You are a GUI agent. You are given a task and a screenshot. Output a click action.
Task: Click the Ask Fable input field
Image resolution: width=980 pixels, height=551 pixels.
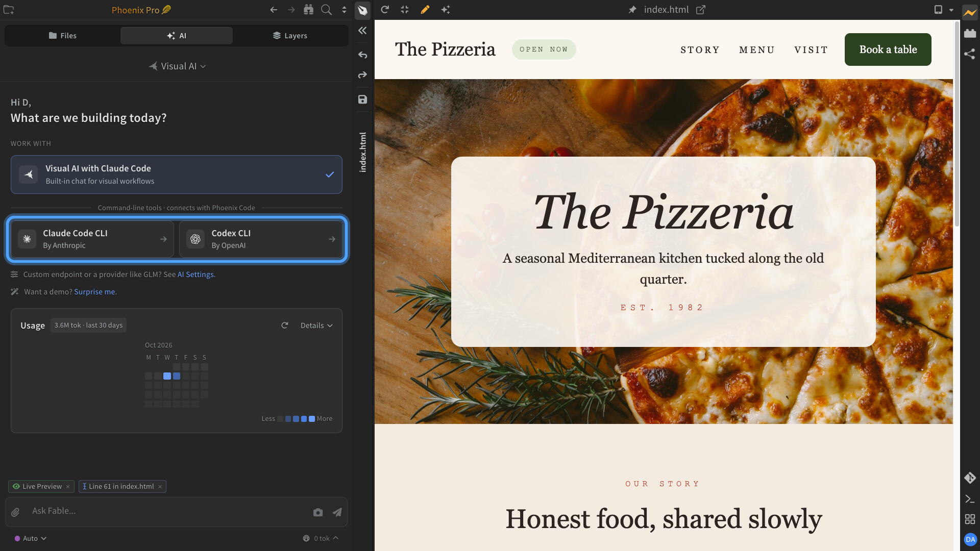coord(168,511)
